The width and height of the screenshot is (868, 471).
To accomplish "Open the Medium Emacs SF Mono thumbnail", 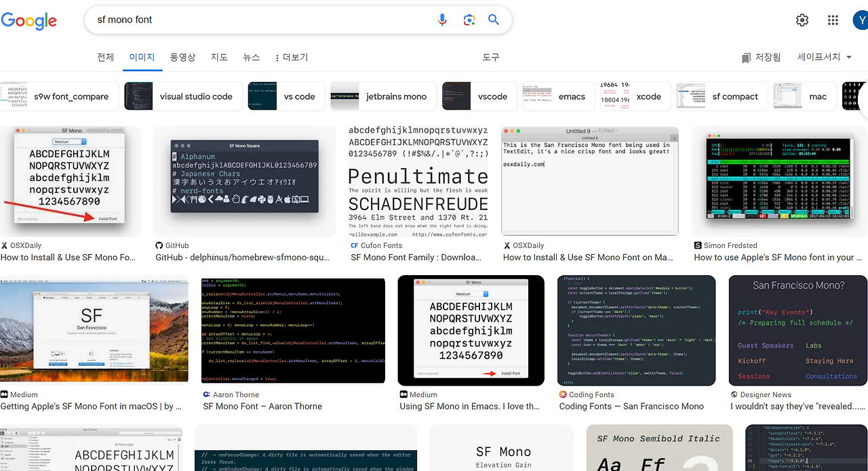I will pyautogui.click(x=471, y=331).
